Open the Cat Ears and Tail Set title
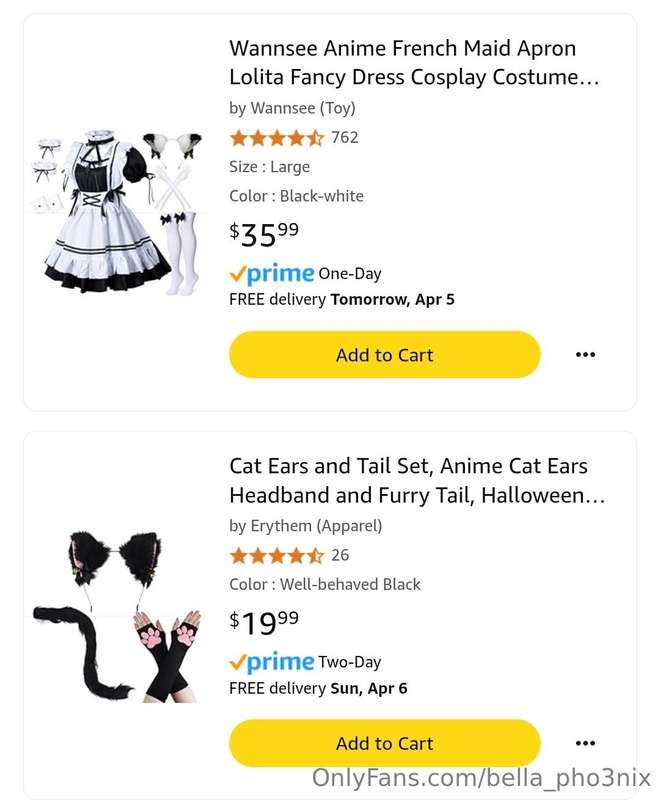The height and width of the screenshot is (800, 660). click(x=417, y=480)
